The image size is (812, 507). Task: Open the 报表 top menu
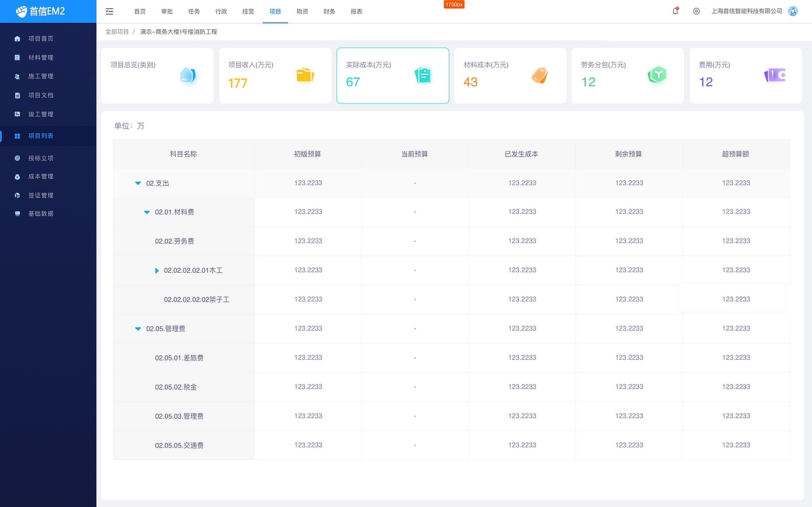coord(357,12)
